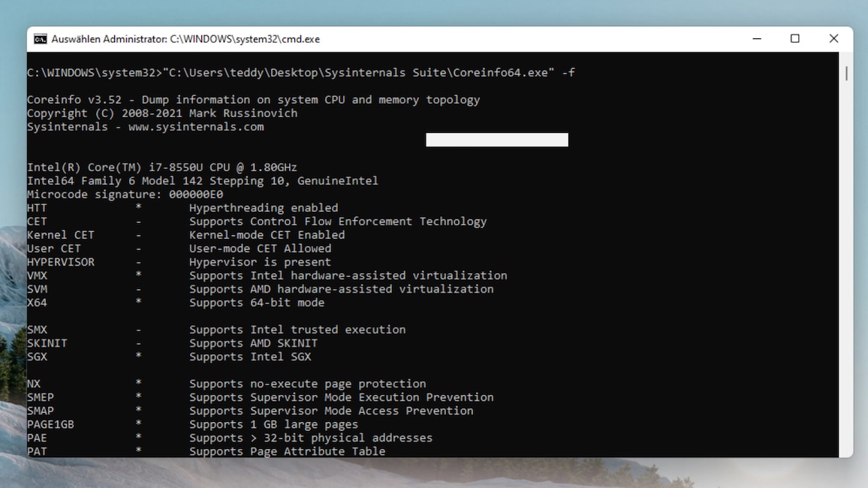The height and width of the screenshot is (488, 868).
Task: Select the Intel Core i7-8550U CPU line
Action: [161, 167]
